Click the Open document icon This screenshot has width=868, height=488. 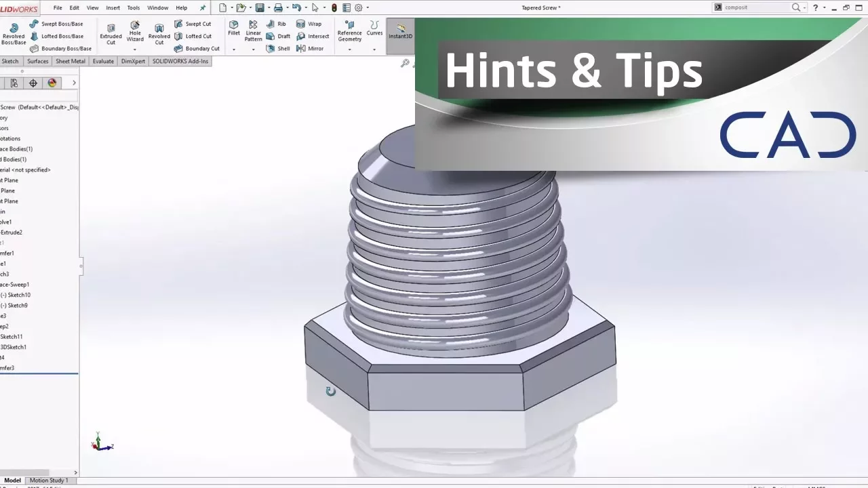point(240,7)
